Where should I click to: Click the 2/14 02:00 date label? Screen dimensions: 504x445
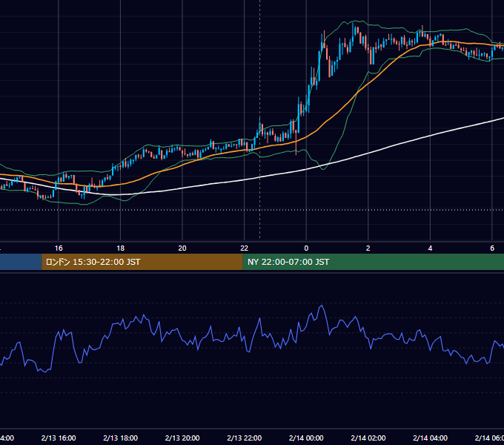(368, 438)
